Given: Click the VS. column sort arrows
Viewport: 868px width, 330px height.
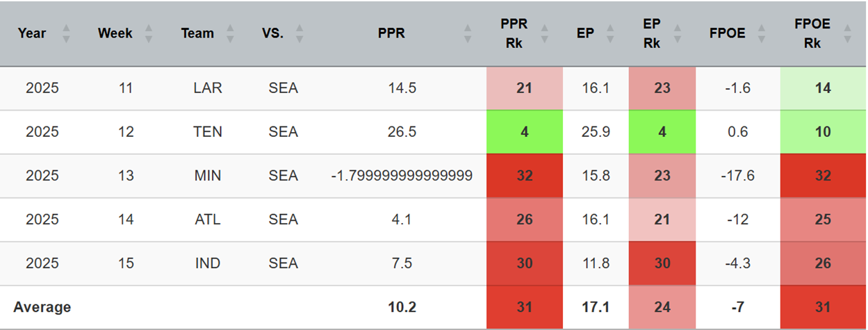Looking at the screenshot, I should tap(300, 33).
